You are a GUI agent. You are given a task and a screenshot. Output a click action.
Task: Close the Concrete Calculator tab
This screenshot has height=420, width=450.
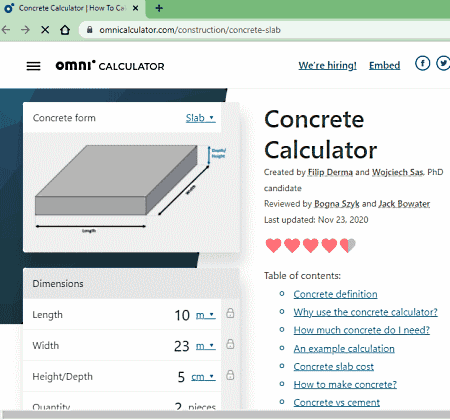(135, 8)
